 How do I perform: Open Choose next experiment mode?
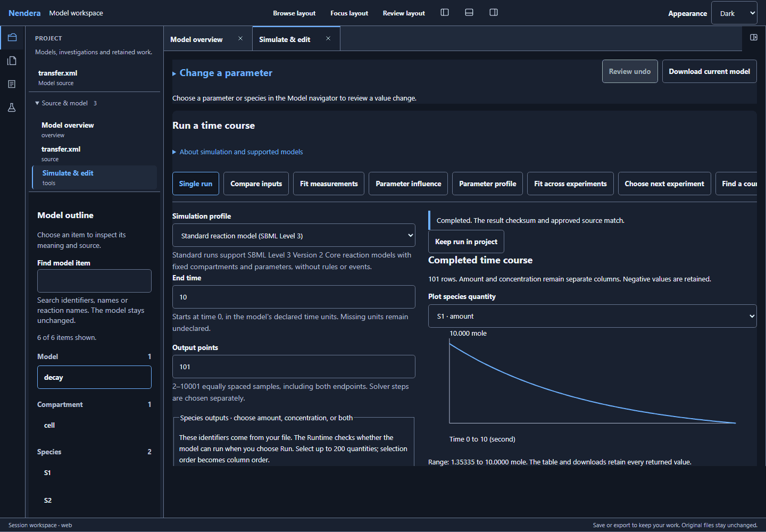(664, 184)
